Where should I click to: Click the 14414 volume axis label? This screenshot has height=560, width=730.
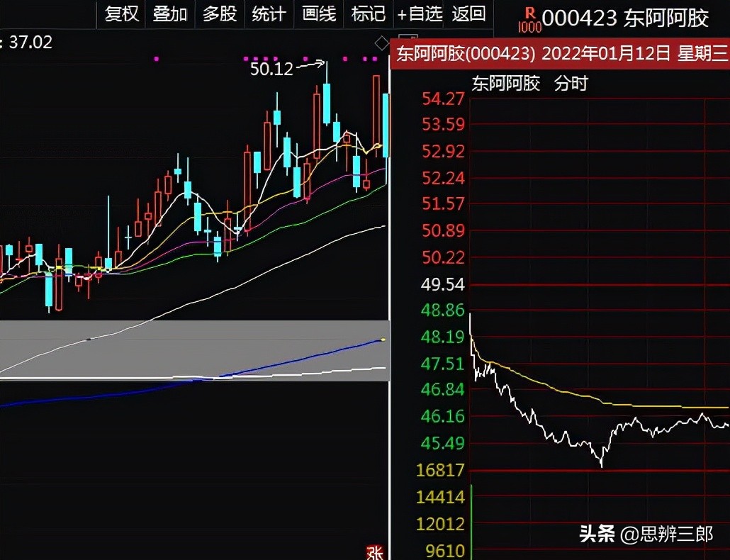(440, 497)
